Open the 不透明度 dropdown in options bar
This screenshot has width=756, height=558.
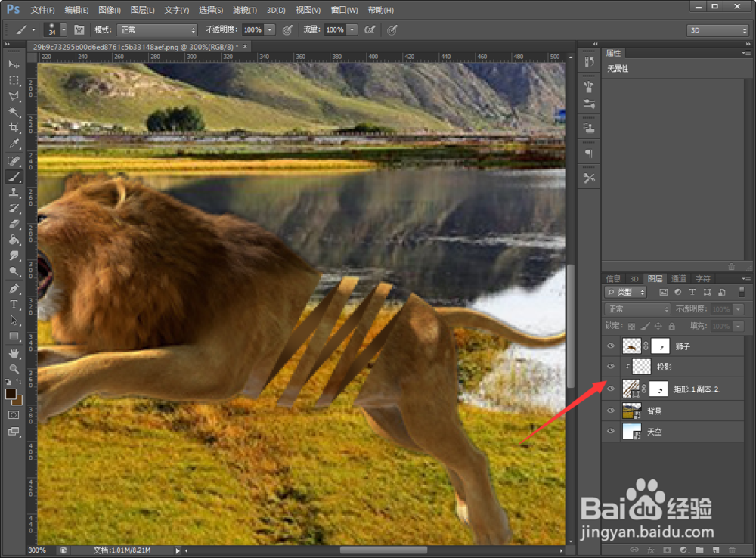tap(270, 30)
